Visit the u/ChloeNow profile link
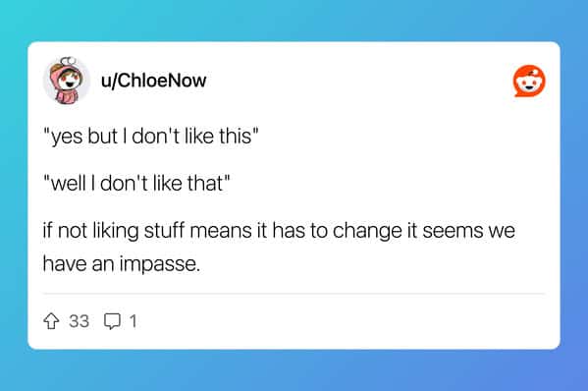588x391 pixels. 154,81
